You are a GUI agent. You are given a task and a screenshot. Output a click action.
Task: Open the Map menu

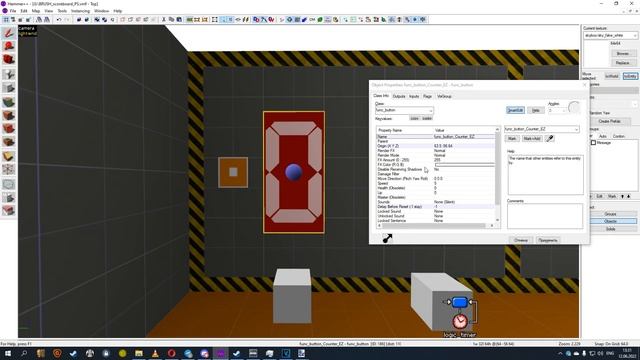point(36,11)
